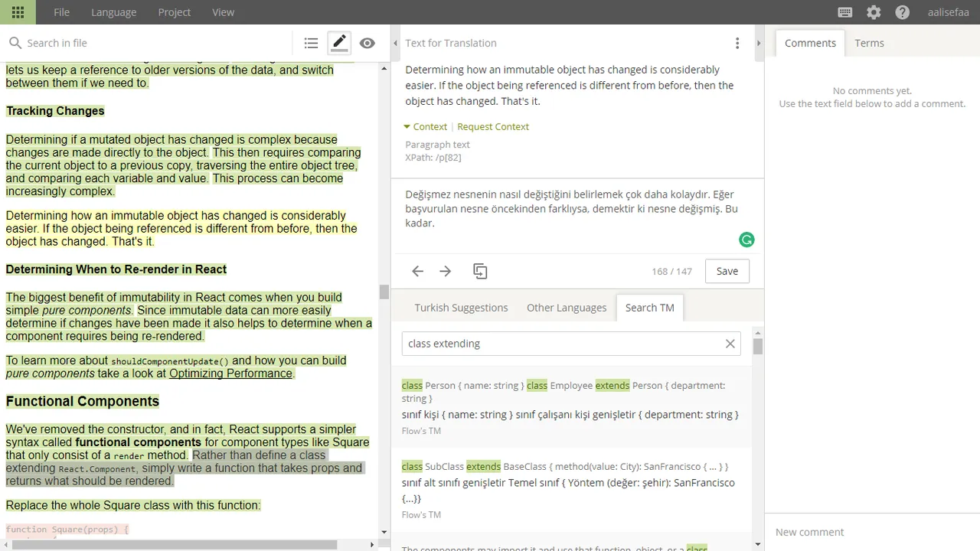980x551 pixels.
Task: Click the file panel horizontal scrollbar
Action: pos(176,545)
